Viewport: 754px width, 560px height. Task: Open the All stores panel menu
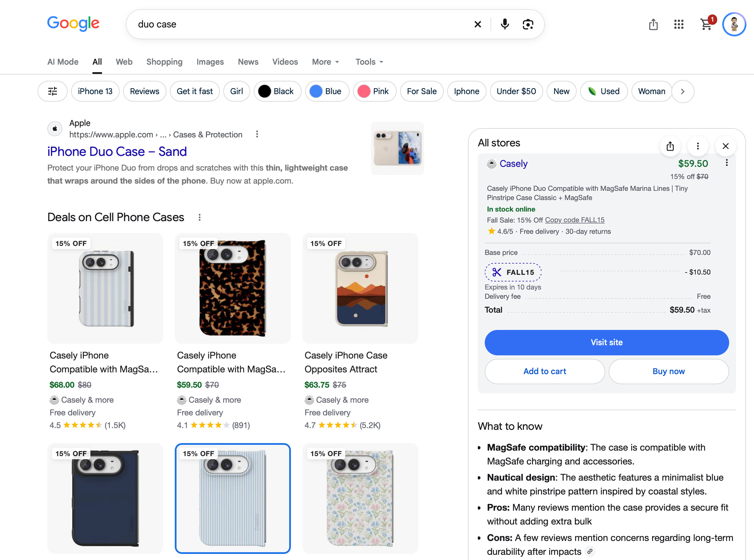click(x=698, y=146)
